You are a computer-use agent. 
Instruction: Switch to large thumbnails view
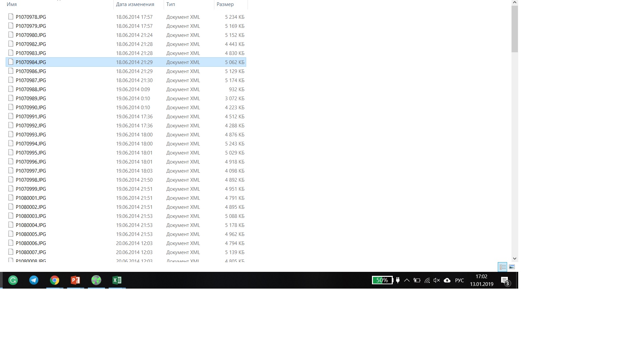512,267
